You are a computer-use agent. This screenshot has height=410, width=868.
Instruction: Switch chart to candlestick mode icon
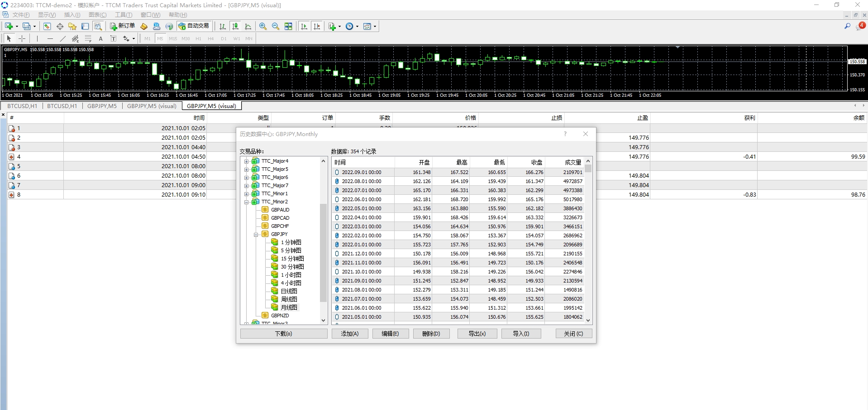click(235, 26)
